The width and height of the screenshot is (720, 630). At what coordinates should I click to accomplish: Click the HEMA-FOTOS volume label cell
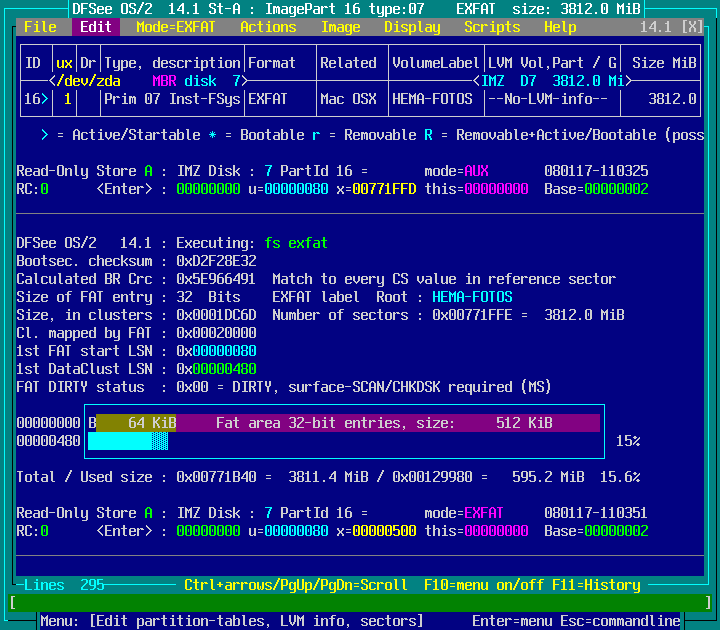(432, 99)
